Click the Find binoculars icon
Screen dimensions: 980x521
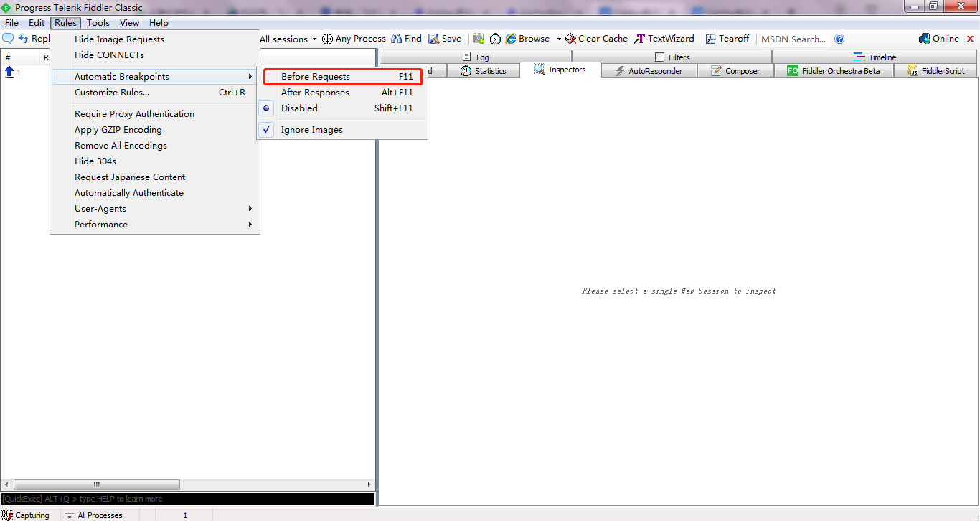pyautogui.click(x=396, y=39)
